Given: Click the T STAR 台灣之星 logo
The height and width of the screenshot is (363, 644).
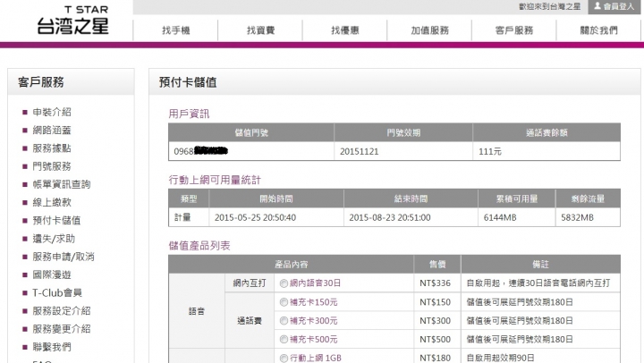Looking at the screenshot, I should [x=73, y=21].
